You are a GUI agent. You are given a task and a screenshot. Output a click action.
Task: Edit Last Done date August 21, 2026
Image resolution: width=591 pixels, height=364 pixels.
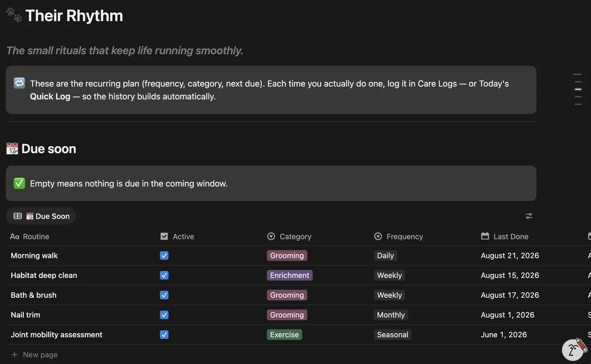click(x=510, y=255)
